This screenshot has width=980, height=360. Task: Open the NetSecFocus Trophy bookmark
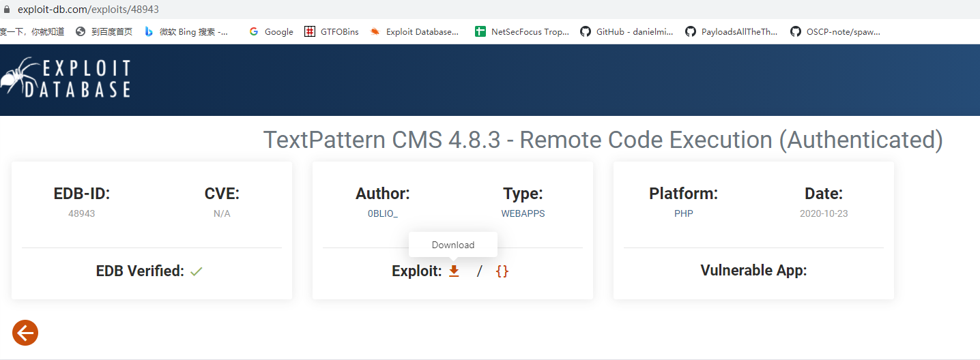(522, 31)
